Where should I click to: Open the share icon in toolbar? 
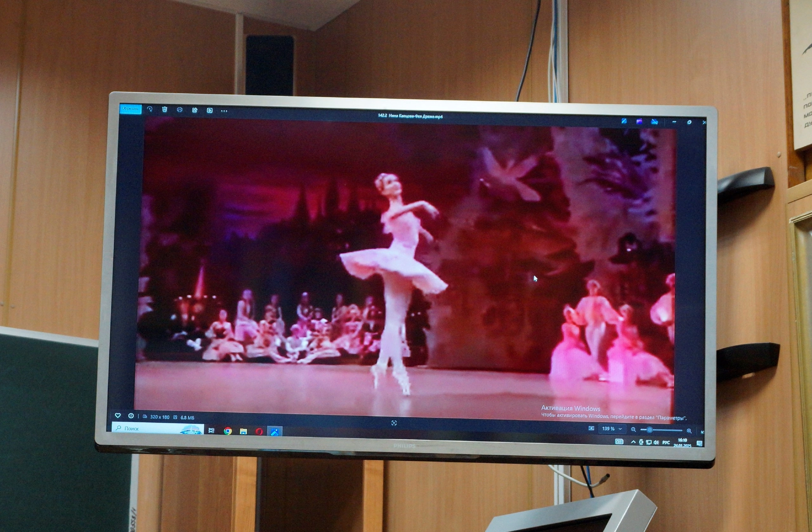194,110
